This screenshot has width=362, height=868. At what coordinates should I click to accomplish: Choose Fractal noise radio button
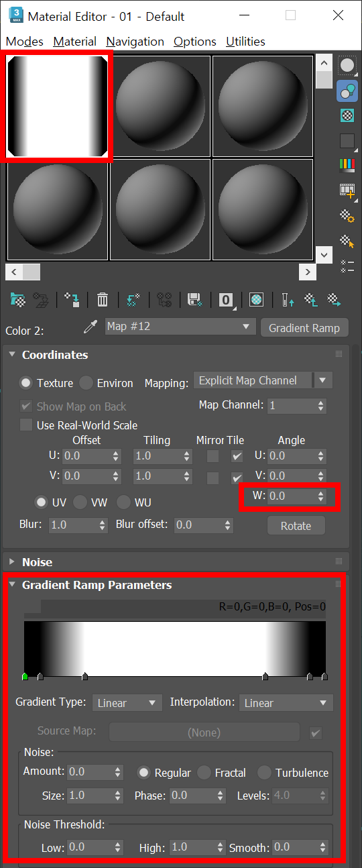coord(204,773)
